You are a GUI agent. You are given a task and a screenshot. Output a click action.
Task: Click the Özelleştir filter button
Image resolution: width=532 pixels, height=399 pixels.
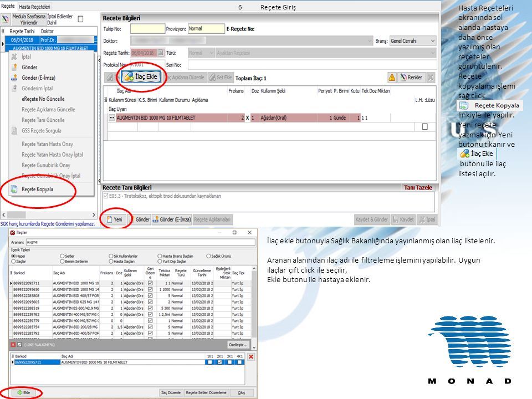238,345
